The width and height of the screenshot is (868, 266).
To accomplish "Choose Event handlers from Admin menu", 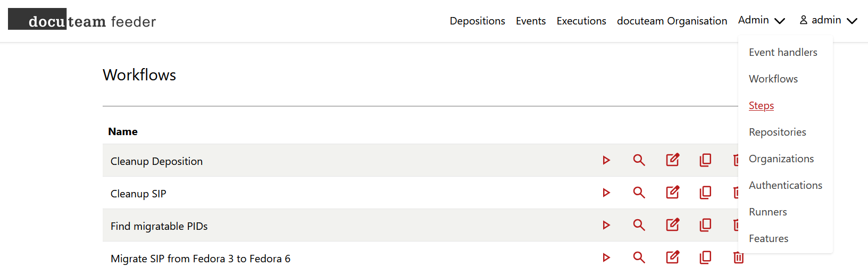I will pyautogui.click(x=783, y=52).
